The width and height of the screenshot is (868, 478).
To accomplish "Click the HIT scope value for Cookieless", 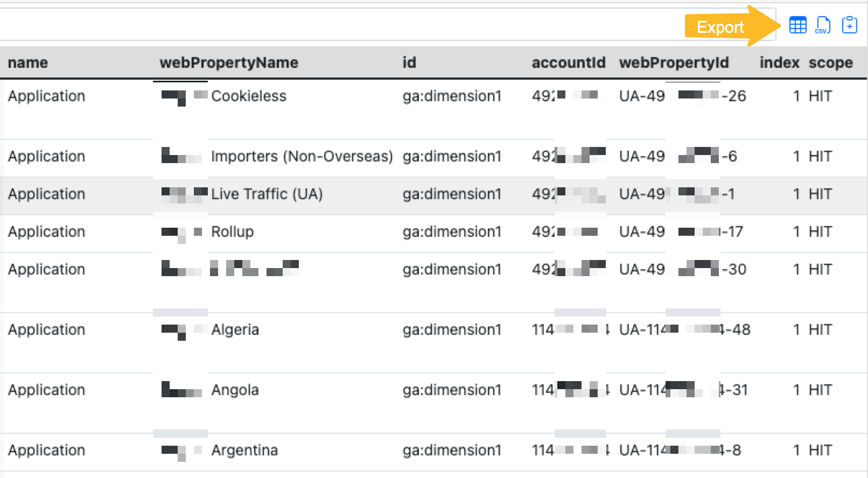I will coord(821,96).
